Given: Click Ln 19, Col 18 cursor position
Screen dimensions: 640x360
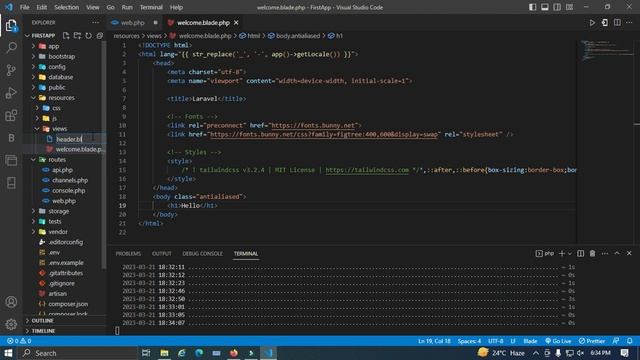Looking at the screenshot, I should pos(434,341).
